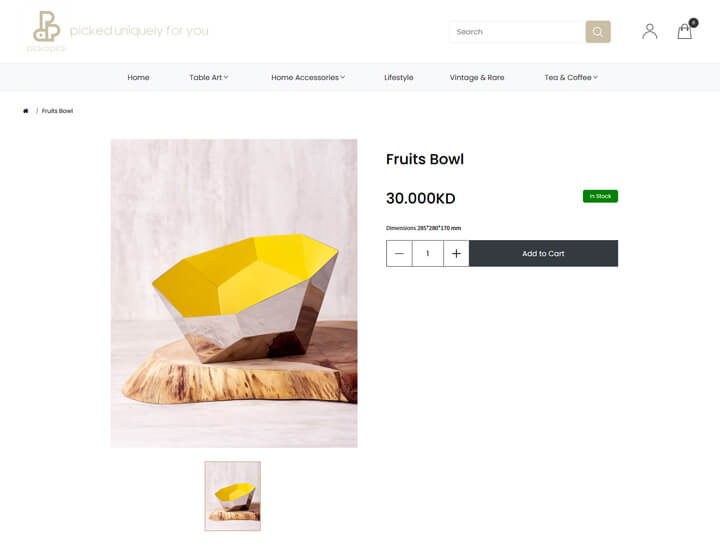This screenshot has height=550, width=720.
Task: Open the Vintage & Rare menu item
Action: [x=477, y=77]
